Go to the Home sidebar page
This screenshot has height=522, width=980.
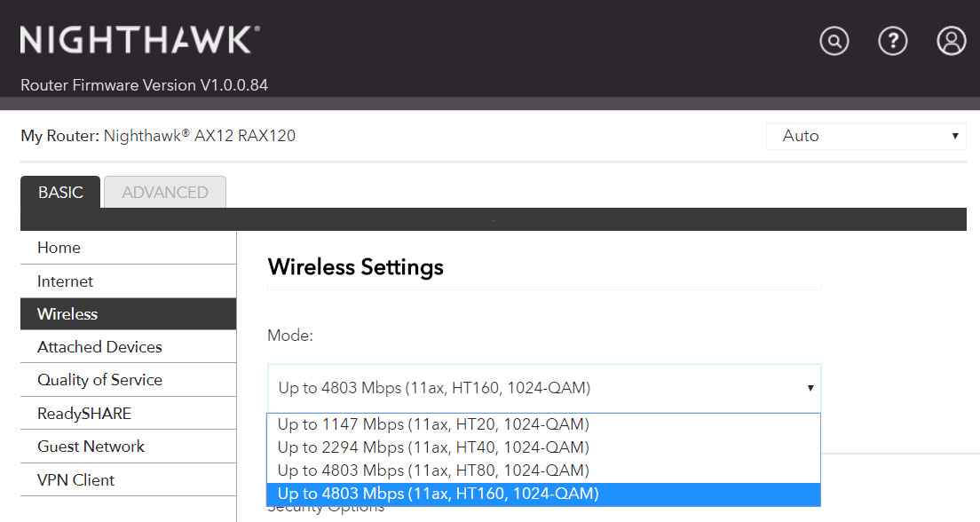tap(128, 248)
